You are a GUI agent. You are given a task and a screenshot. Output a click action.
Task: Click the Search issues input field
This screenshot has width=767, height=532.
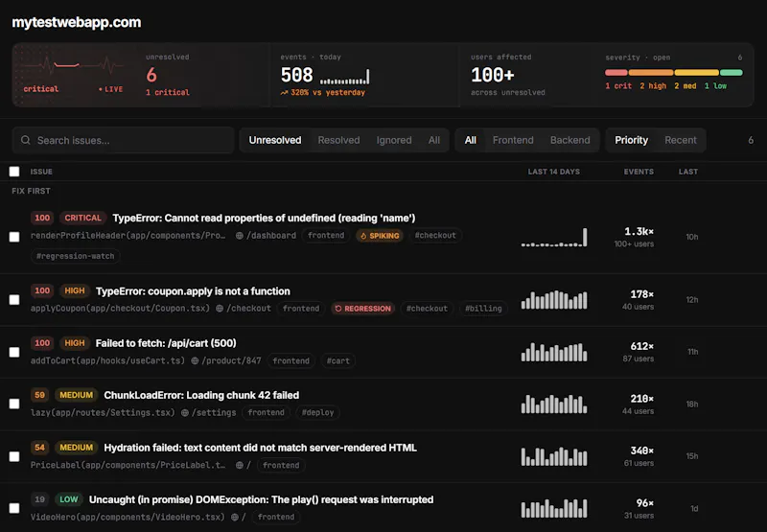pos(123,140)
